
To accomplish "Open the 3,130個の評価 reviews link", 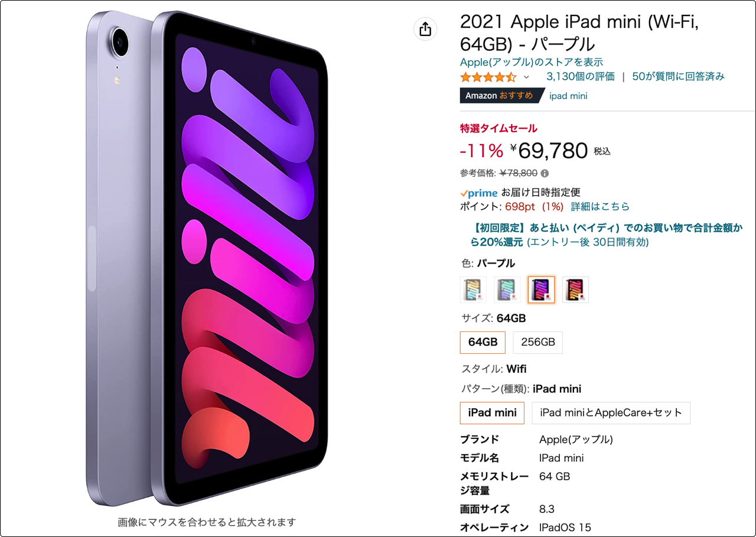I will [581, 77].
